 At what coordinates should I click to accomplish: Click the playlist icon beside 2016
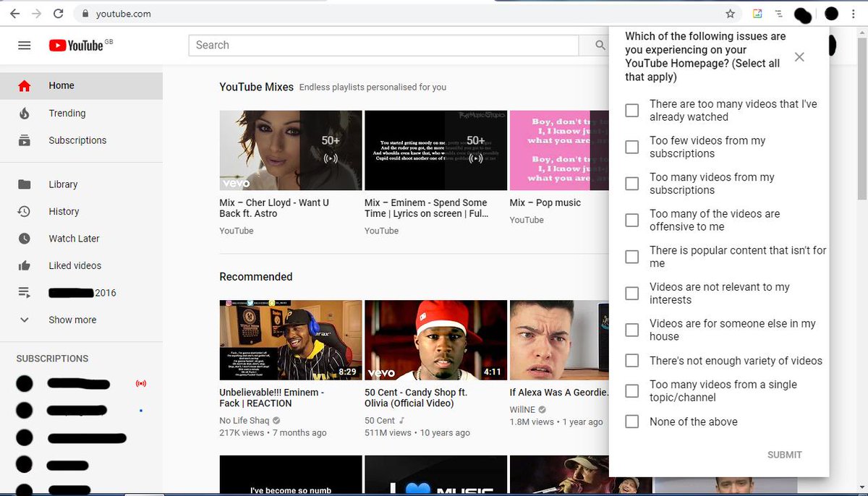tap(25, 293)
